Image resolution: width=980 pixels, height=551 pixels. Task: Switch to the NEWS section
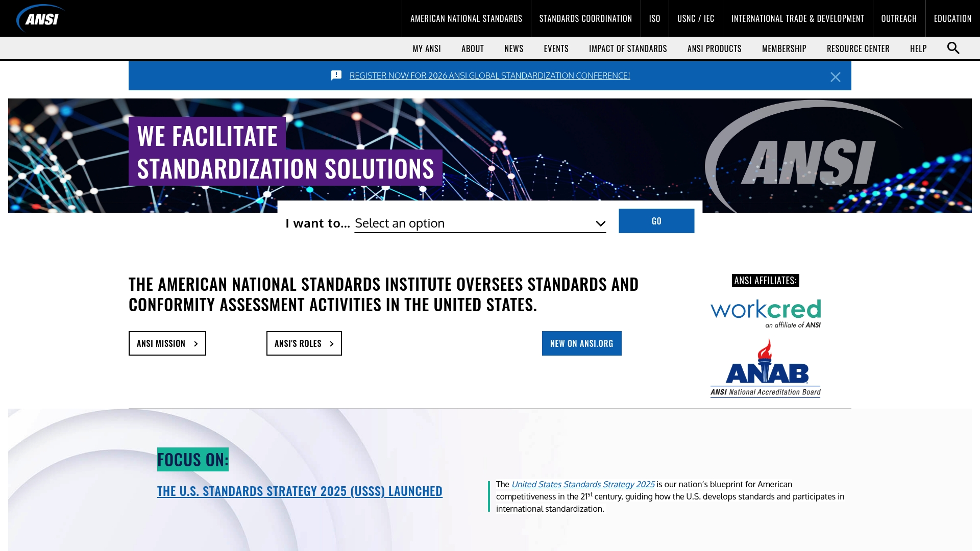[x=513, y=48]
